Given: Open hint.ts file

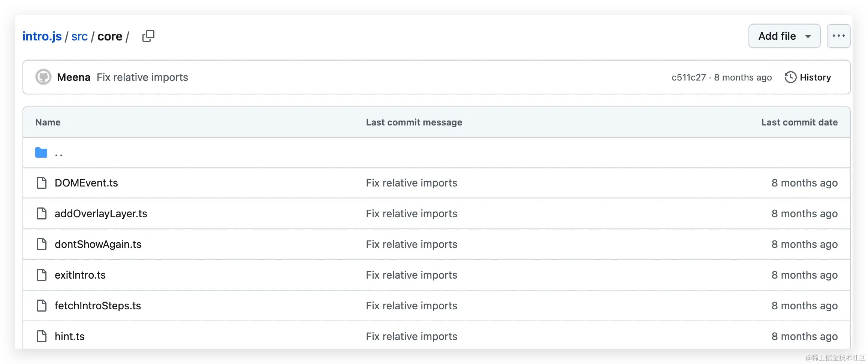Looking at the screenshot, I should coord(70,336).
